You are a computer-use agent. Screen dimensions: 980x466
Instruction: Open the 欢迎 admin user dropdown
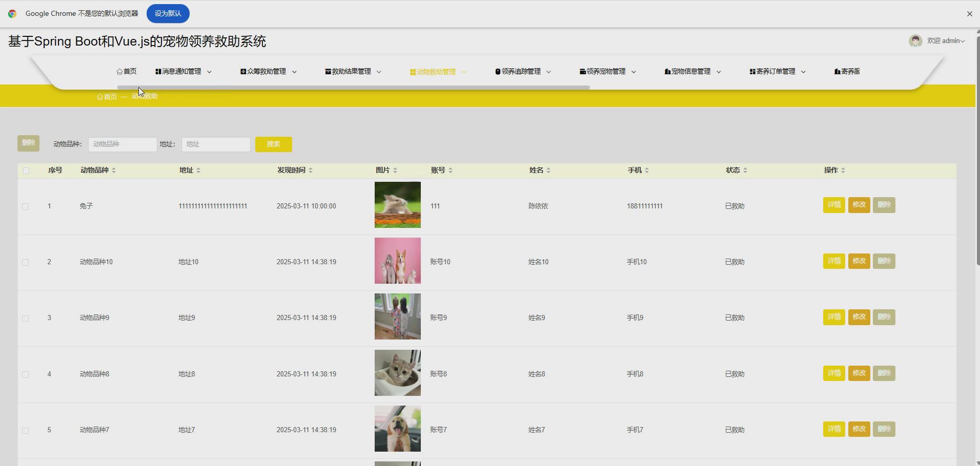[946, 41]
